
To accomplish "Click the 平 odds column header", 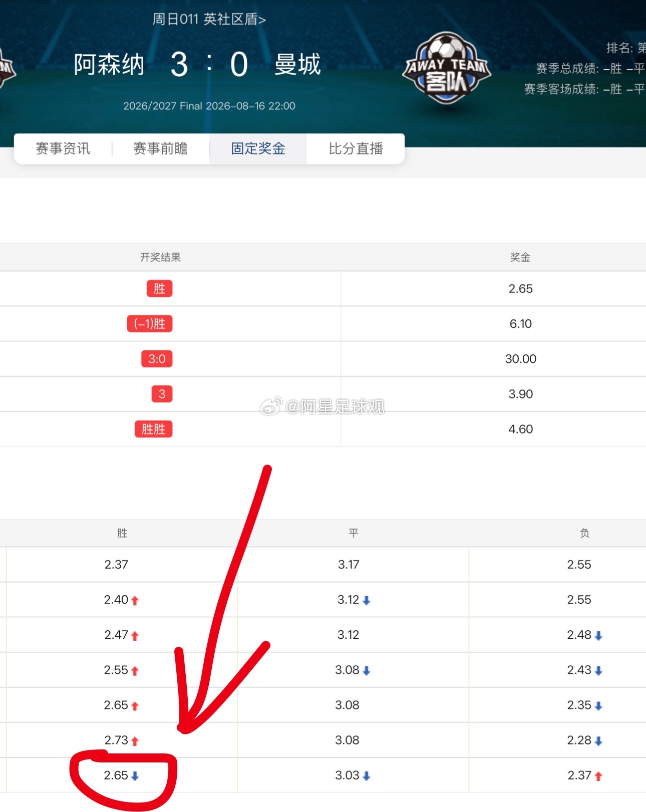I will click(354, 533).
